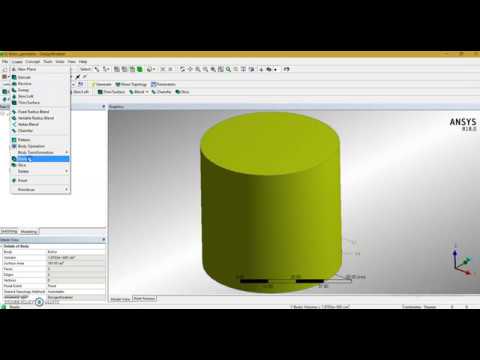Click the orientation triad axes
The image size is (480, 360).
[x=462, y=262]
